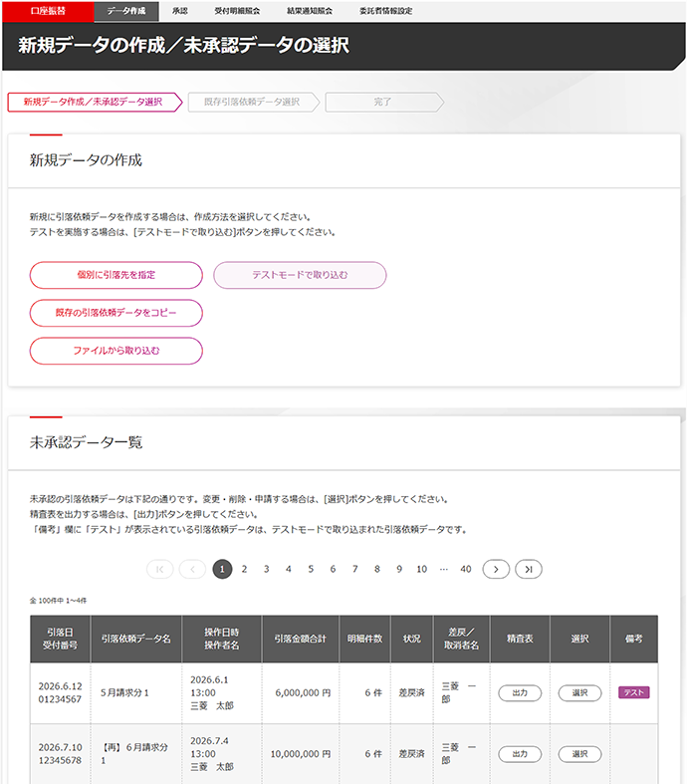Jump to page 40 in pagination

[465, 569]
